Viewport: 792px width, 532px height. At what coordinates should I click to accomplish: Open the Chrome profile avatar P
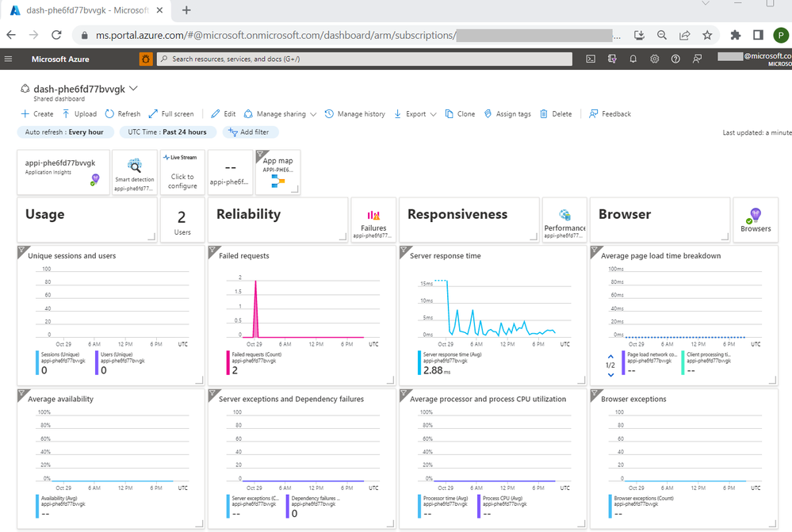coord(781,35)
